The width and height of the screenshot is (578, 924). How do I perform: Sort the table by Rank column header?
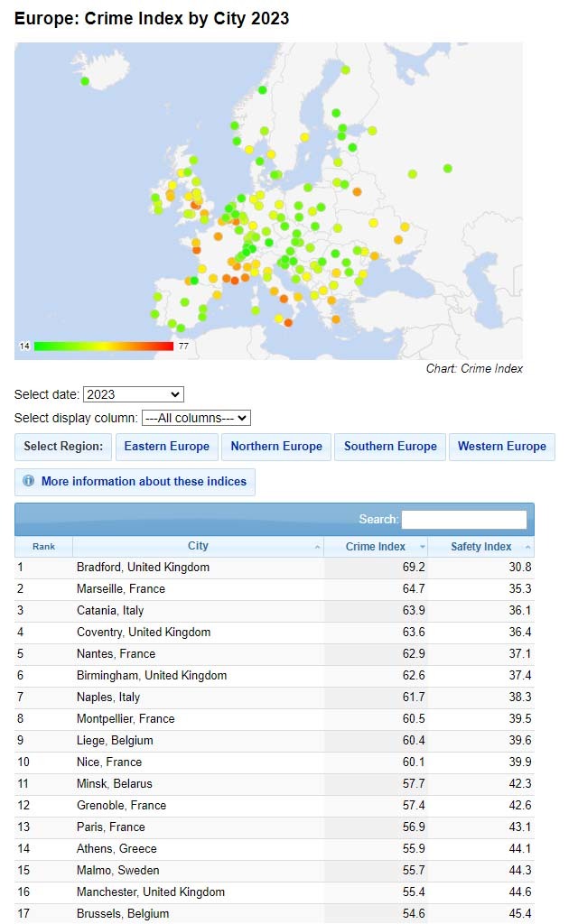tap(43, 547)
